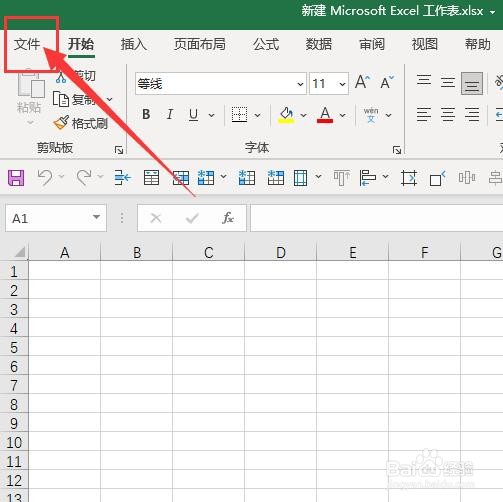
Task: Click the Format Painter brush icon (格式刷)
Action: (61, 123)
